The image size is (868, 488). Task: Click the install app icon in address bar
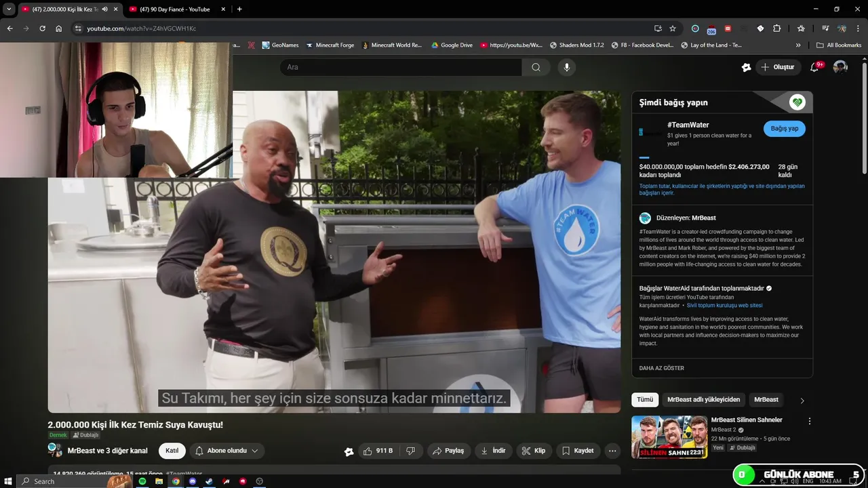658,28
